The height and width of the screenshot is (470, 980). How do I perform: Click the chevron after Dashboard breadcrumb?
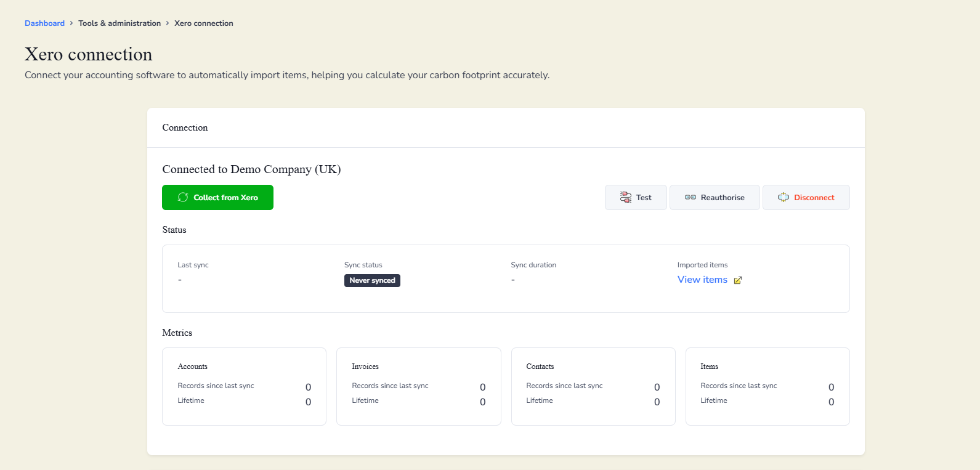pyautogui.click(x=71, y=23)
